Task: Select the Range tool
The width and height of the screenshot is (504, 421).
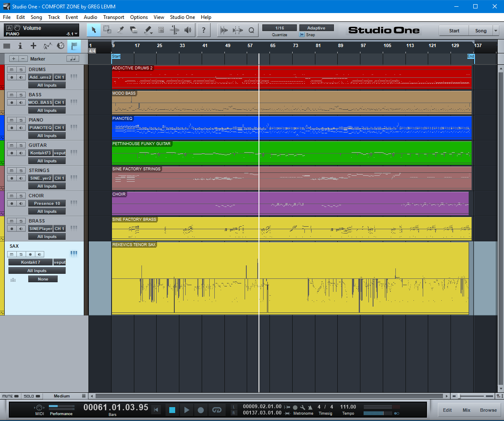Action: tap(107, 30)
